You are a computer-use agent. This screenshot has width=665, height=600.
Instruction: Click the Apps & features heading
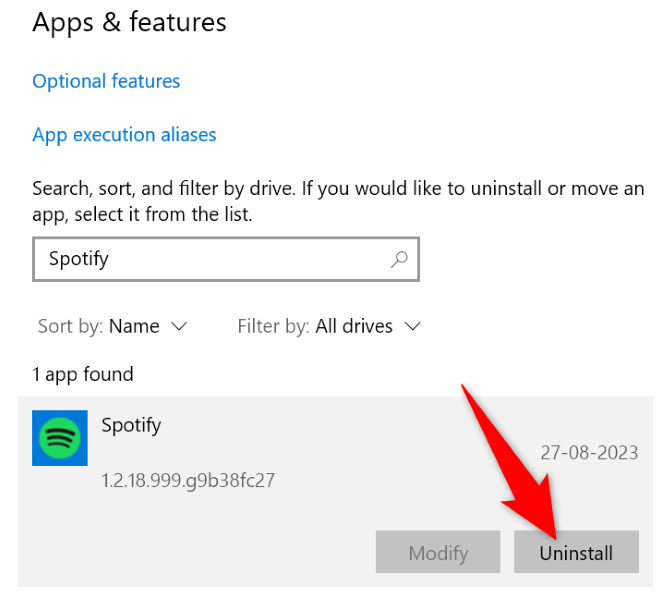pos(129,22)
